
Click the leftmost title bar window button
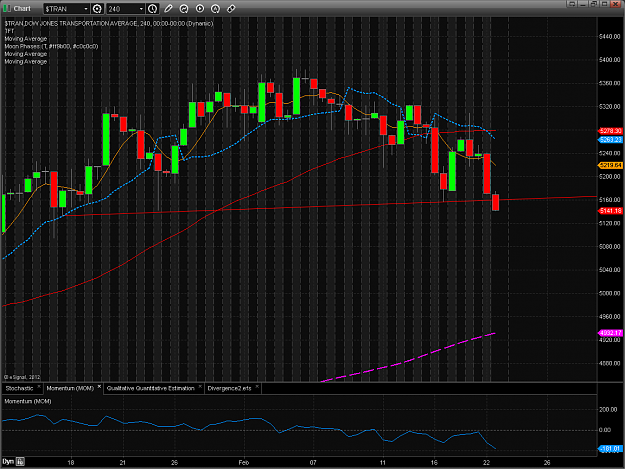(572, 4)
